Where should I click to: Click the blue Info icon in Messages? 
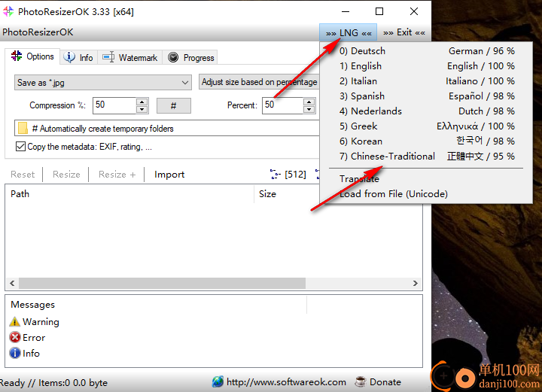[x=15, y=353]
